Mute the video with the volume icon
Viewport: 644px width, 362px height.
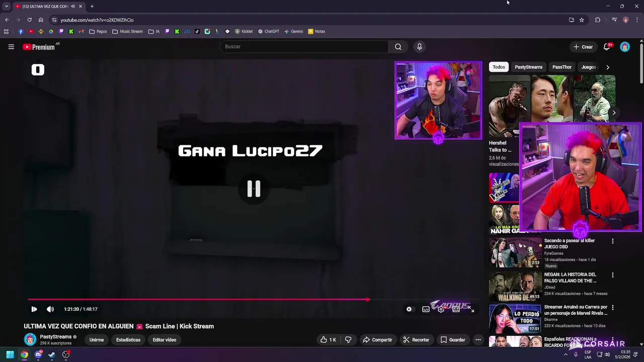click(50, 309)
